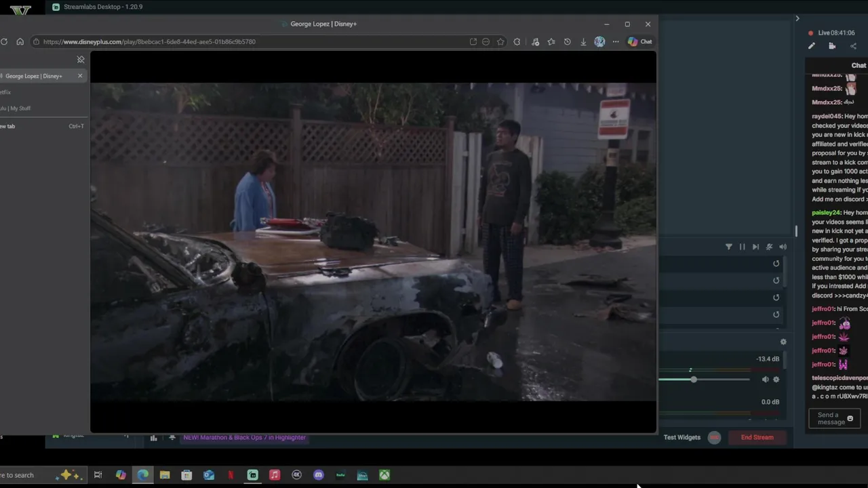The image size is (868, 488).
Task: Reset third source row with refresh arrow
Action: point(776,298)
